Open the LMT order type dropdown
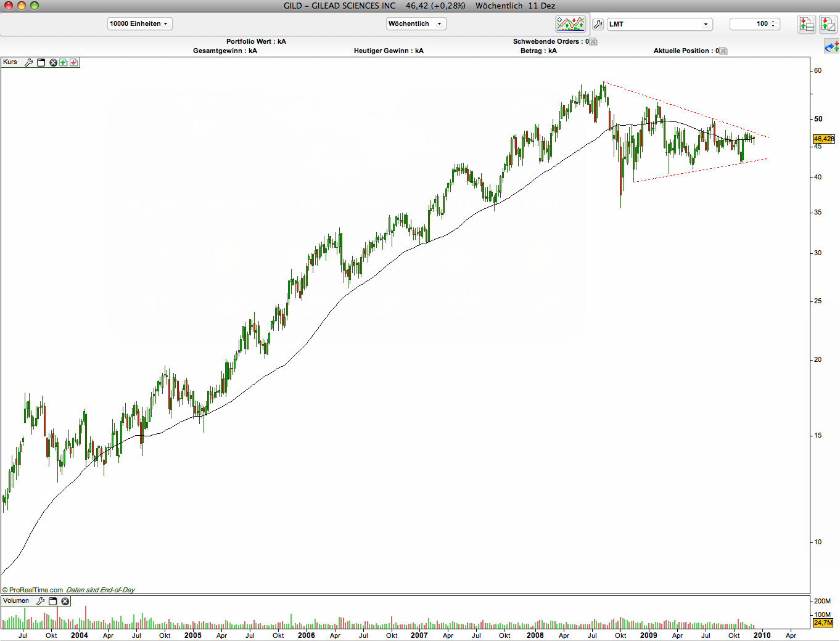Image resolution: width=840 pixels, height=641 pixels. tap(660, 24)
